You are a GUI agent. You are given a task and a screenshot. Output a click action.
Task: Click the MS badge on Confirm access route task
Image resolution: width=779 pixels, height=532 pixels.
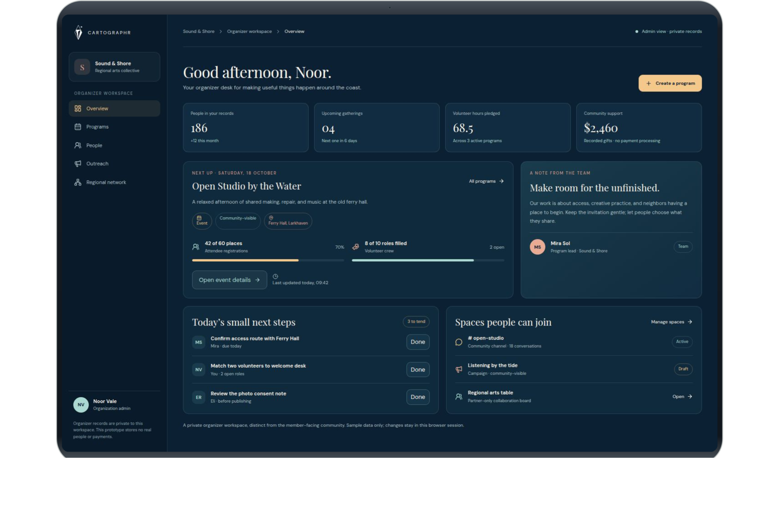click(199, 342)
